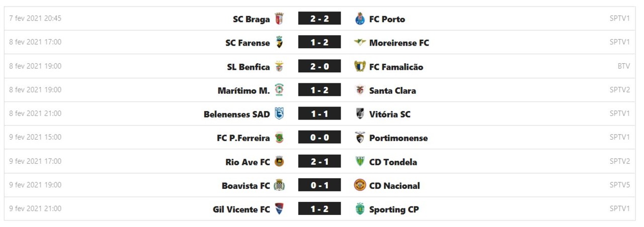
Task: Click the Vitória SC club crest
Action: pos(360,114)
